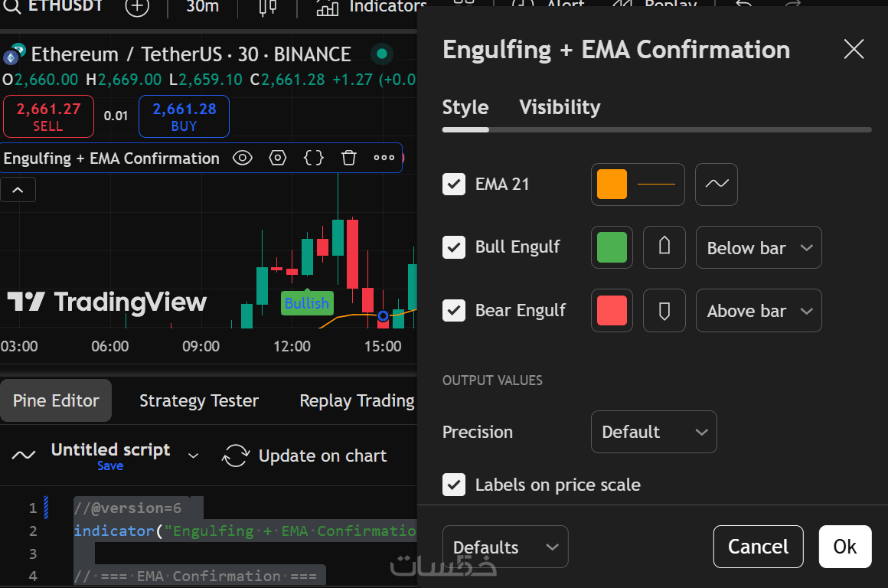The width and height of the screenshot is (888, 588).
Task: Remove indicator with trash icon
Action: (349, 158)
